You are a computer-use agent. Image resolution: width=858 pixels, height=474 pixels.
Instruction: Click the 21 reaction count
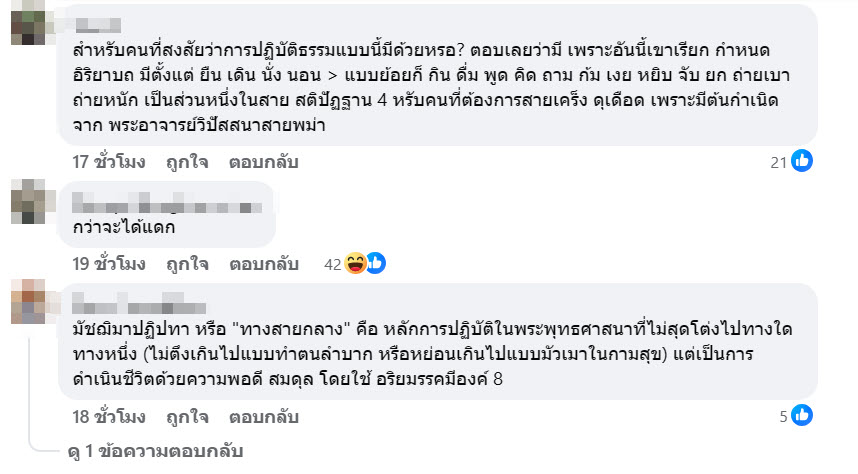pyautogui.click(x=780, y=161)
